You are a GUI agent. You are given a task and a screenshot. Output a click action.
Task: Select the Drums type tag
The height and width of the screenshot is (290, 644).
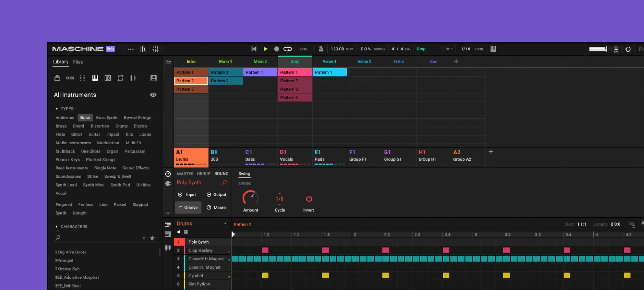click(122, 126)
